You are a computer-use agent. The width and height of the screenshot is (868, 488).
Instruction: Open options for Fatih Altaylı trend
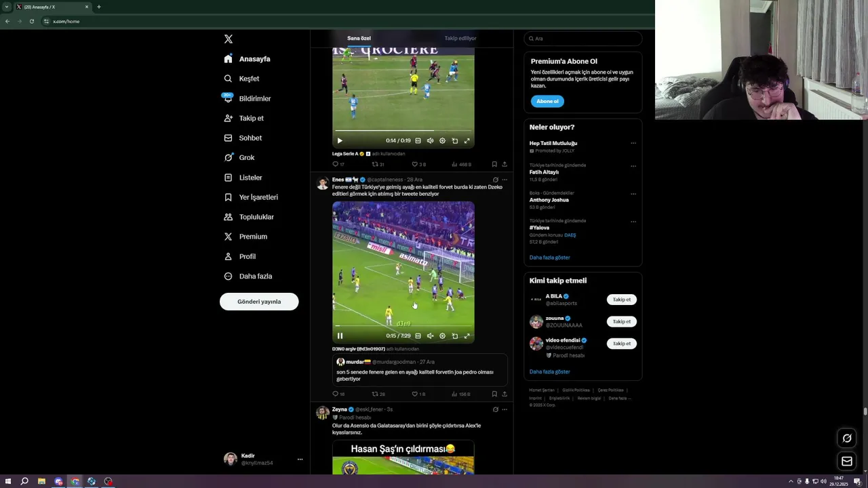(x=633, y=165)
